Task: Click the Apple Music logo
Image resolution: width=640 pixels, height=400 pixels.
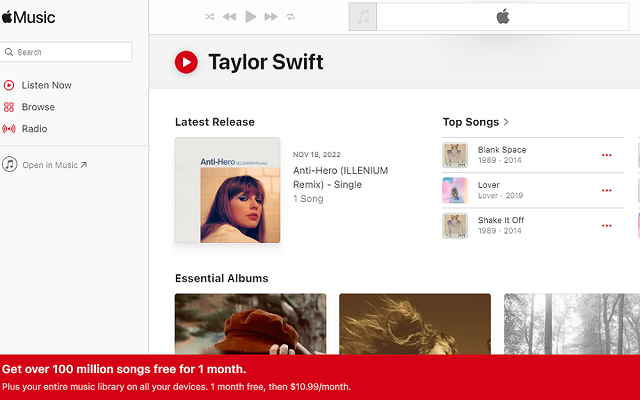Action: [x=28, y=17]
